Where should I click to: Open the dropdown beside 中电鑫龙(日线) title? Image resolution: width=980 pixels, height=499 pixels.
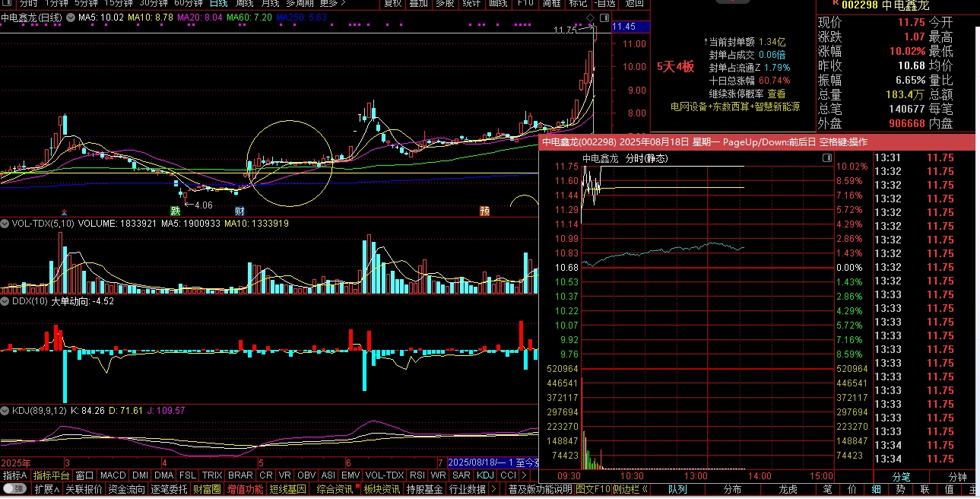71,17
